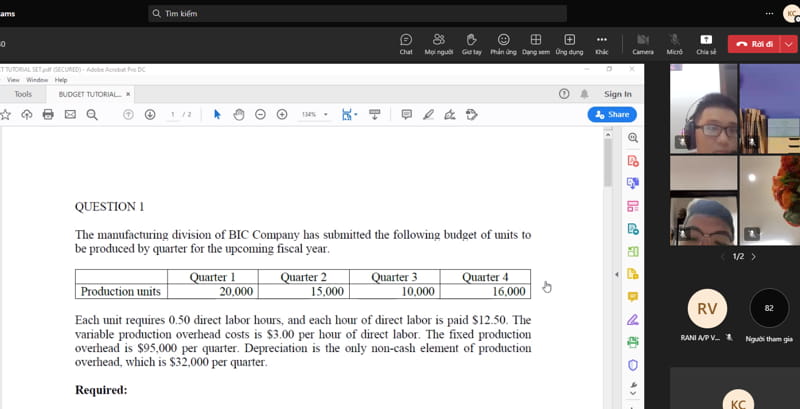
Task: Click the blue Share button
Action: 612,114
